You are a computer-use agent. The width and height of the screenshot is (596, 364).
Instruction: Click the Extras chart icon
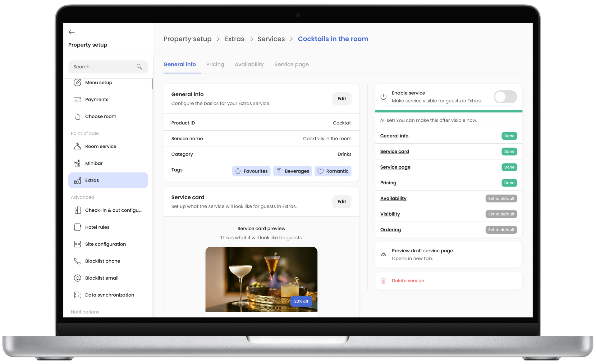point(78,180)
